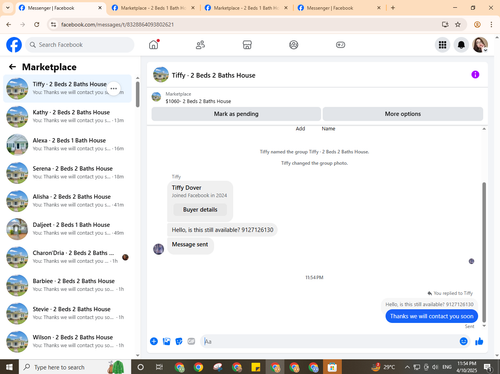500x374 pixels.
Task: Click the 'Hello, is this still available?' message from Tiffy
Action: (x=222, y=230)
